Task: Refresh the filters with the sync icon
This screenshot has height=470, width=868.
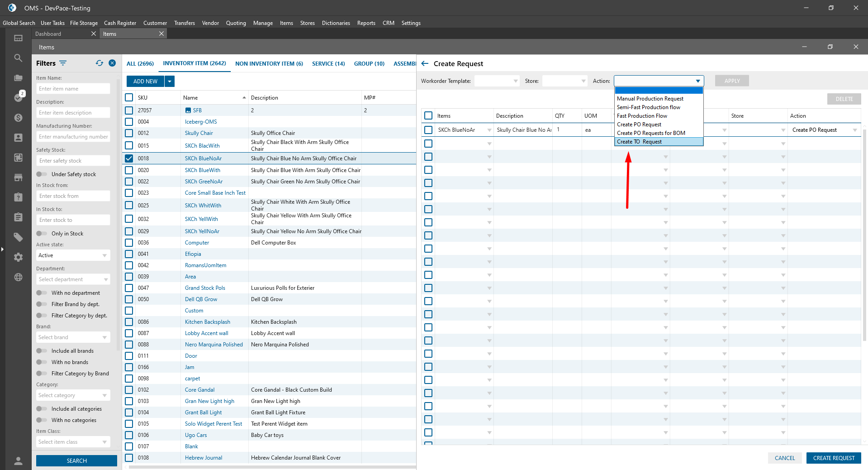Action: click(x=100, y=63)
